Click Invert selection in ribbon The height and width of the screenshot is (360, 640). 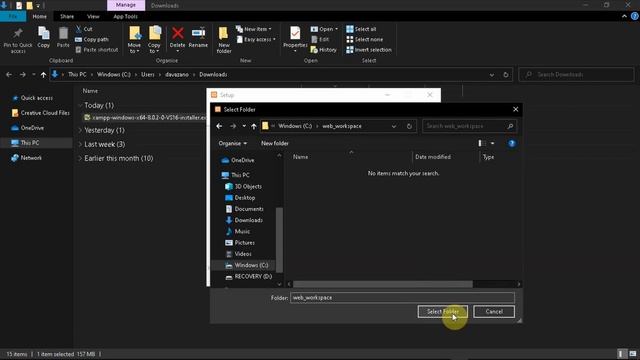coord(369,50)
